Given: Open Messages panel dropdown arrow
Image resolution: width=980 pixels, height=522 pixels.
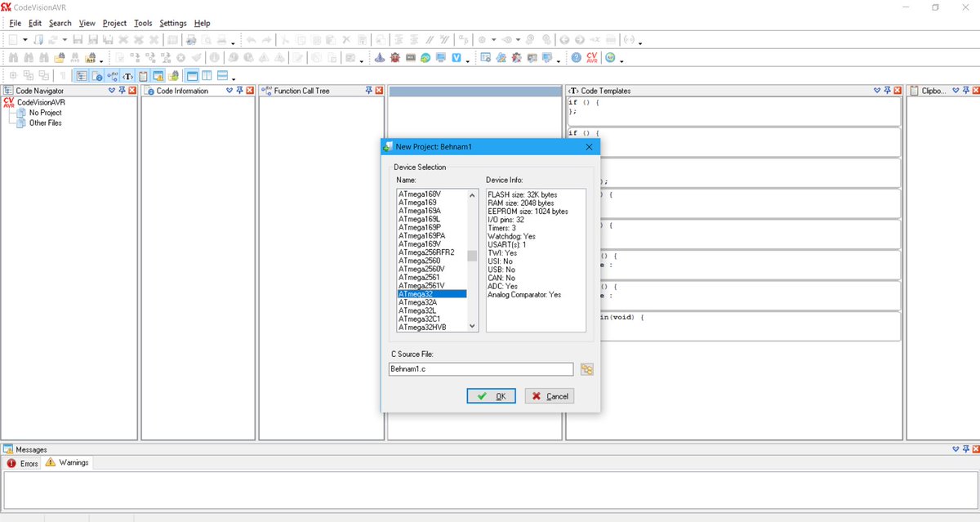Looking at the screenshot, I should pyautogui.click(x=955, y=449).
